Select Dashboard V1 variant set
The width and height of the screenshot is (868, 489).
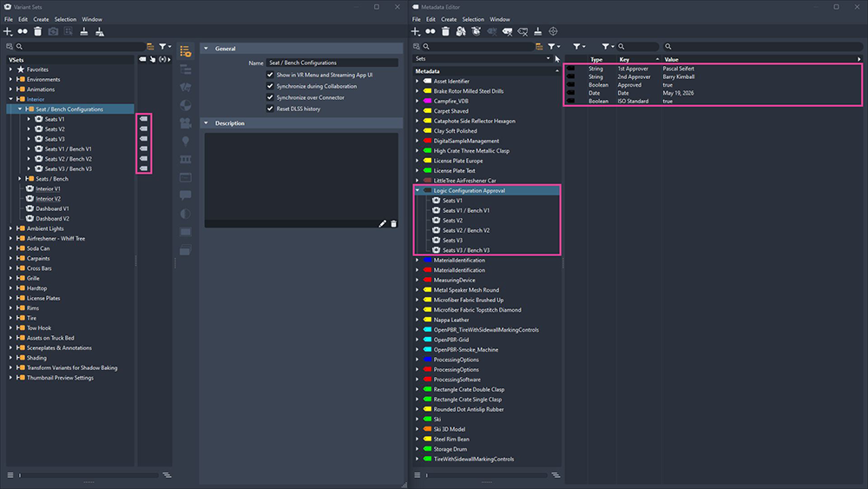tap(52, 208)
